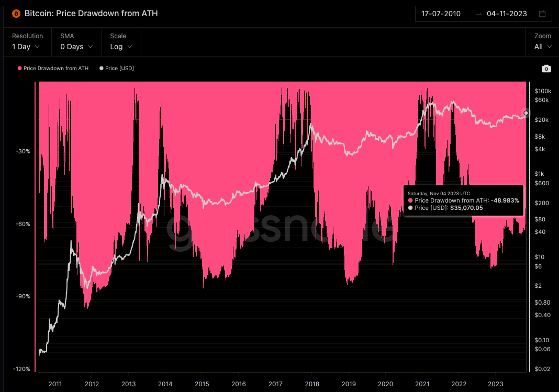The image size is (559, 392).
Task: Click the 2014 label on the x-axis
Action: [165, 384]
